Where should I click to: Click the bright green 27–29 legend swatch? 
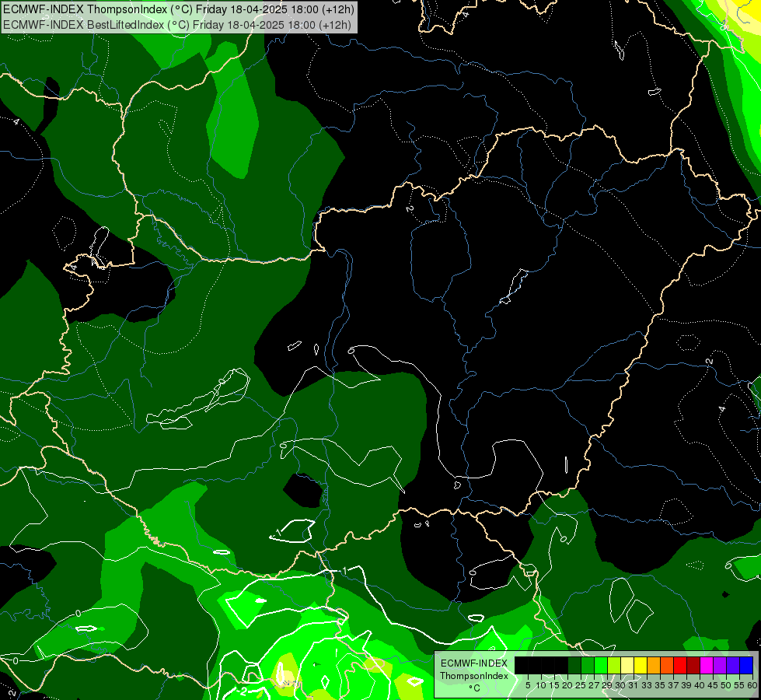tap(601, 665)
